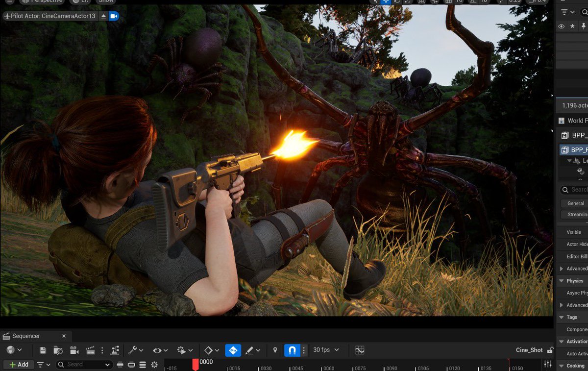The image size is (588, 371).
Task: Open the globe world dropdown in Sequencer toolbar
Action: point(14,350)
